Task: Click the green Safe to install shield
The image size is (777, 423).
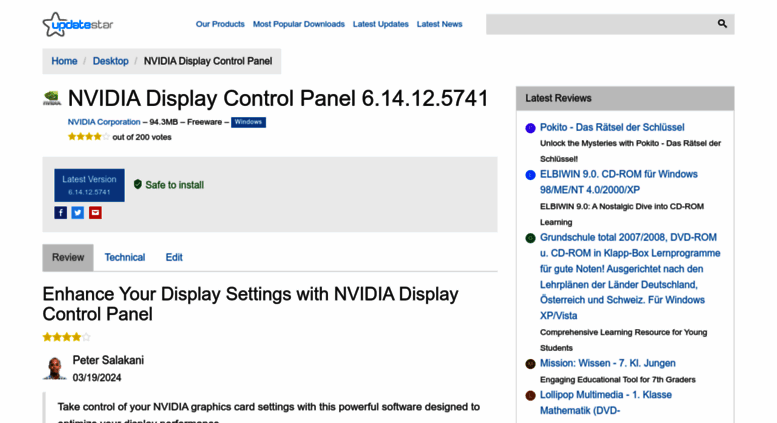Action: click(138, 184)
